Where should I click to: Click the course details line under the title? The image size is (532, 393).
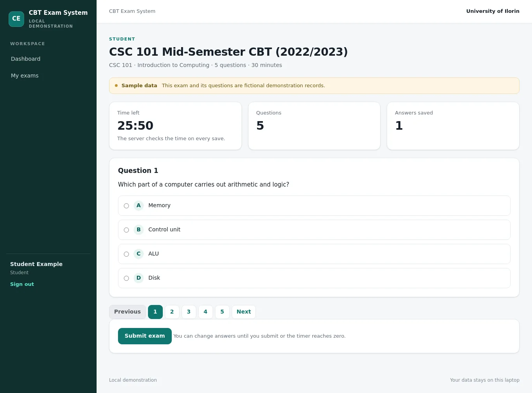tap(196, 65)
